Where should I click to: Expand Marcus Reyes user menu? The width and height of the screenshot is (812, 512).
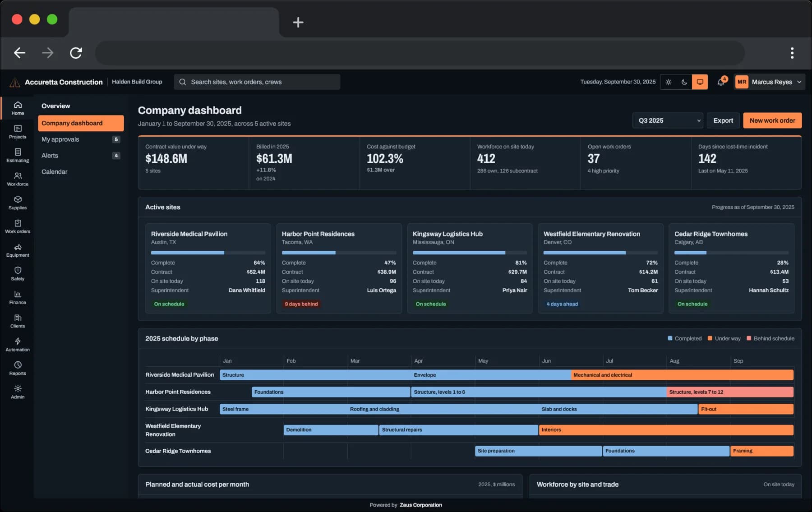point(769,82)
